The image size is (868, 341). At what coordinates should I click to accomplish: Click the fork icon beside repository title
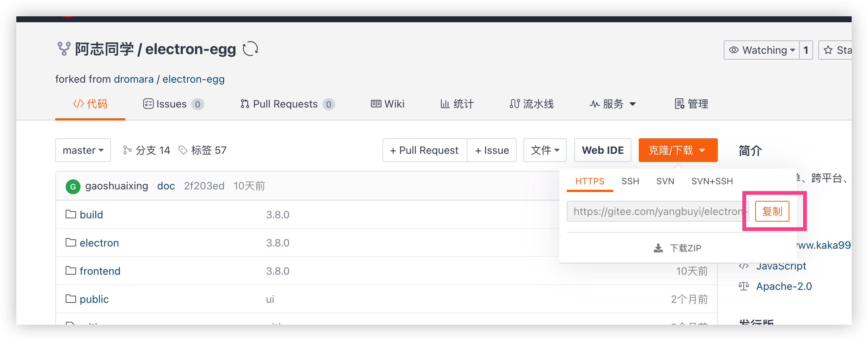(x=64, y=49)
